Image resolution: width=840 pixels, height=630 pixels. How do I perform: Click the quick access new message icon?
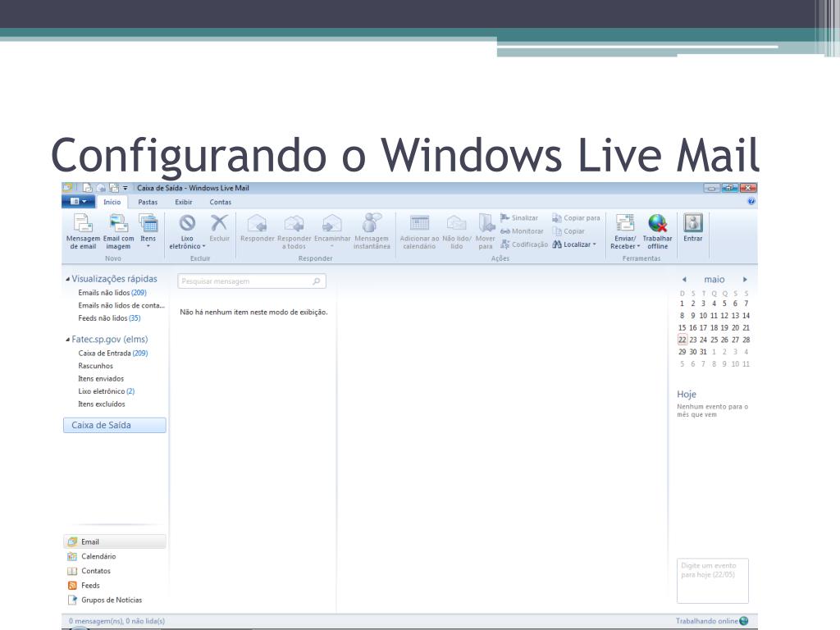(87, 188)
